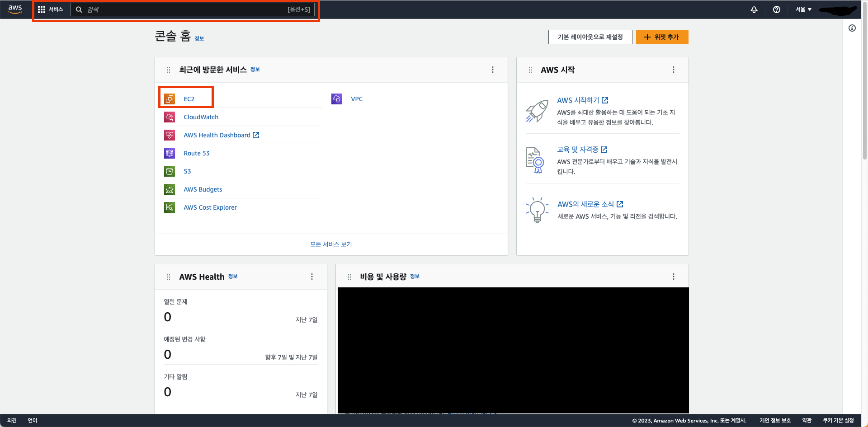The image size is (868, 427).
Task: Click the Route 53 service icon
Action: click(x=170, y=153)
